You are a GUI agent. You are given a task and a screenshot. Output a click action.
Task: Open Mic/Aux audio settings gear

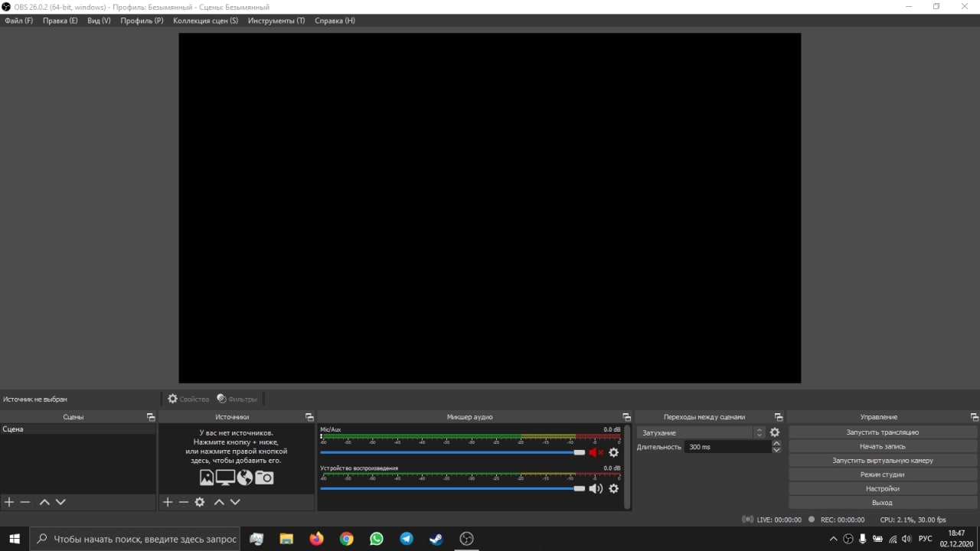pos(613,452)
